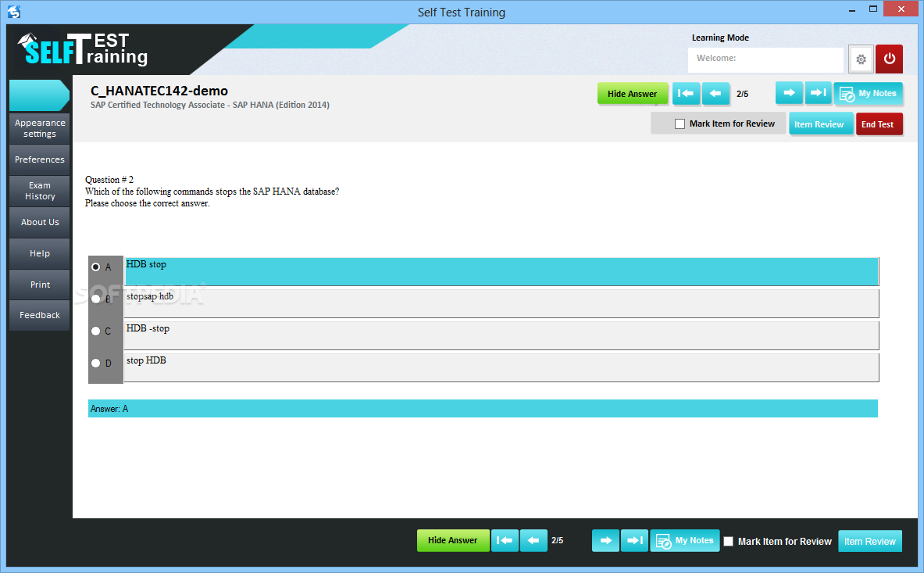924x573 pixels.
Task: Check top Mark Item for Review box
Action: tap(680, 124)
